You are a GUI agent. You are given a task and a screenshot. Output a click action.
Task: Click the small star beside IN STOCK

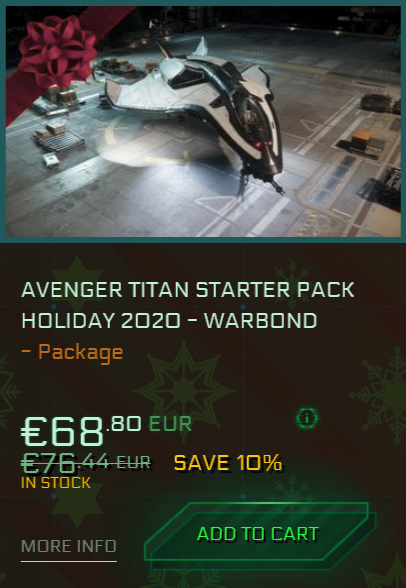click(x=77, y=504)
